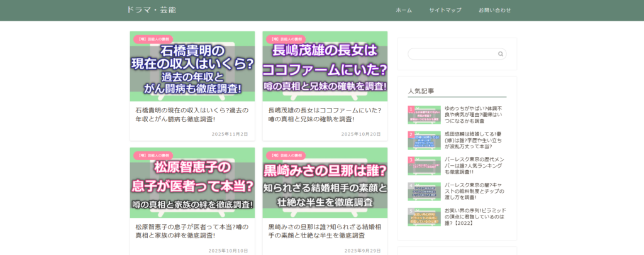This screenshot has height=255, width=644.
Task: Click 石橋貴明 article title text
Action: (192, 114)
